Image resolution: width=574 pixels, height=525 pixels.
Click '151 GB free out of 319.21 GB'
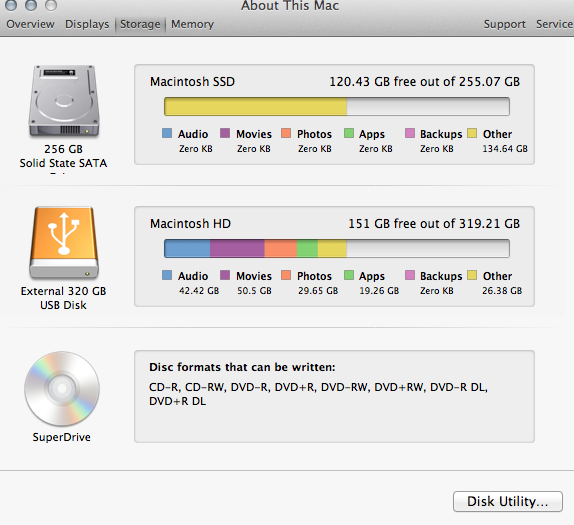[434, 223]
